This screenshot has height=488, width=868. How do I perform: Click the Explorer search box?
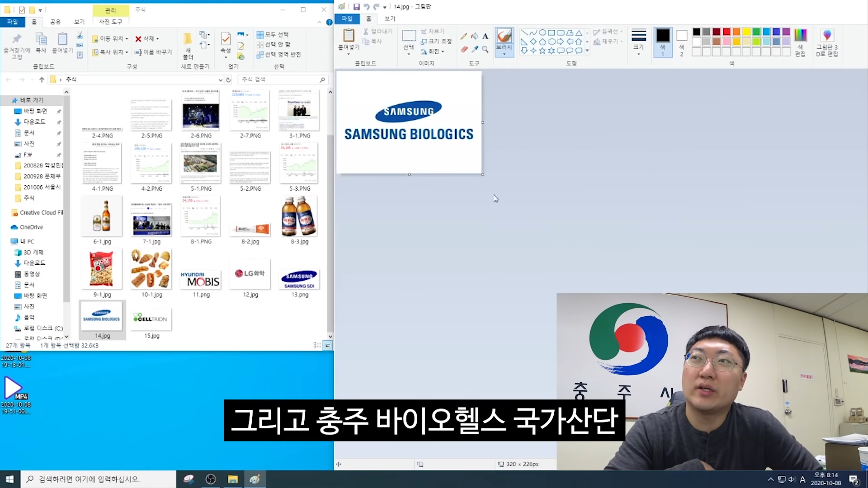283,80
